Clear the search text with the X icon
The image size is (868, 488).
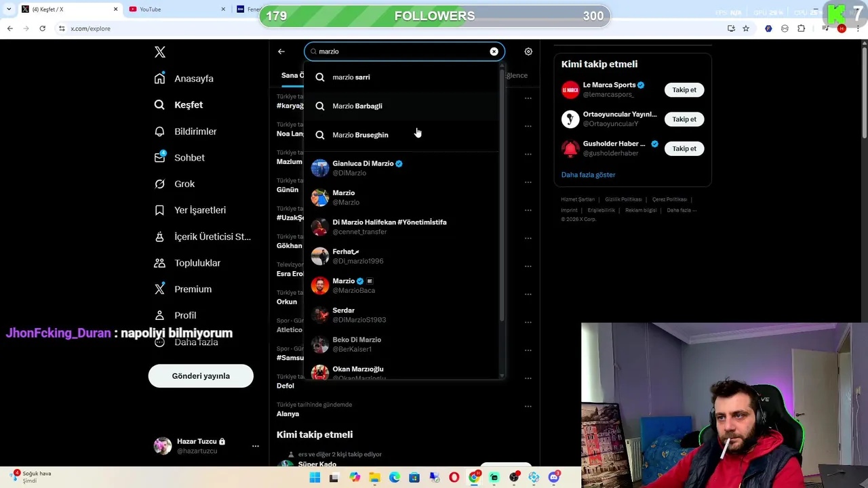pyautogui.click(x=494, y=52)
